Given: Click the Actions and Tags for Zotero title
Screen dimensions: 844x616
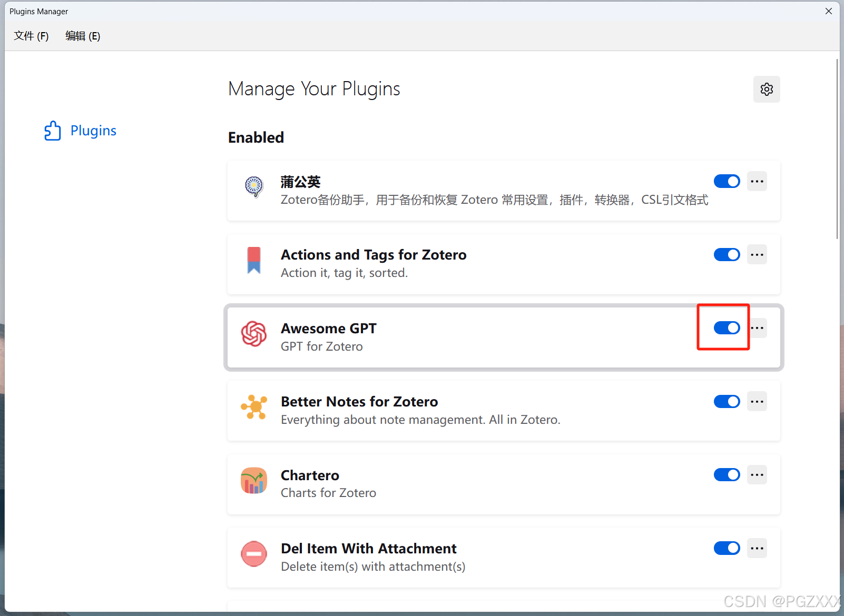Looking at the screenshot, I should (x=374, y=255).
